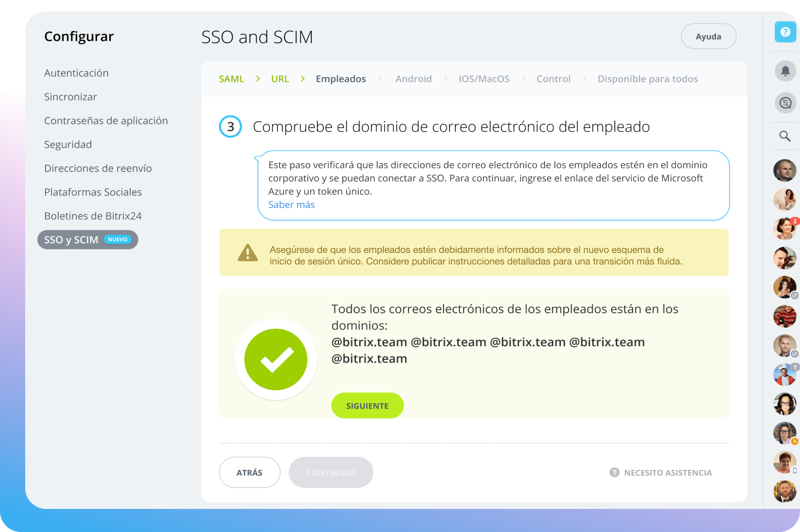The width and height of the screenshot is (800, 532).
Task: Open contact avatar with red badge 2
Action: click(x=784, y=229)
